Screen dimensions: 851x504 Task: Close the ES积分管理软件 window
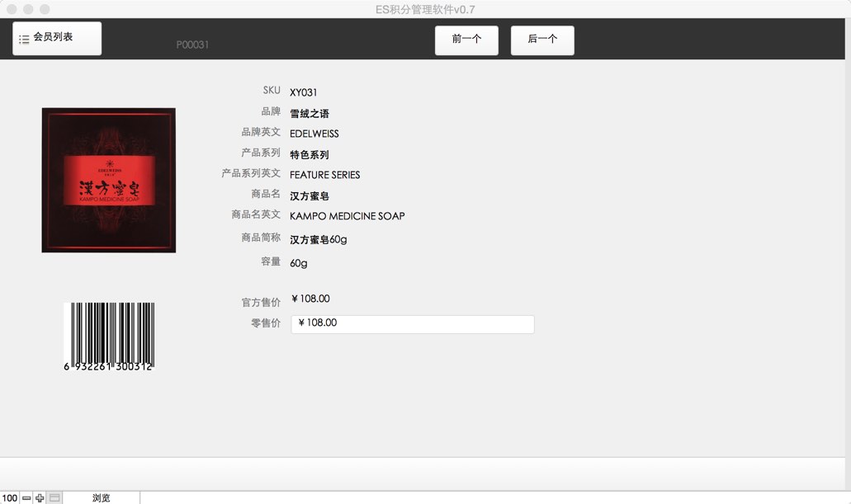[12, 9]
